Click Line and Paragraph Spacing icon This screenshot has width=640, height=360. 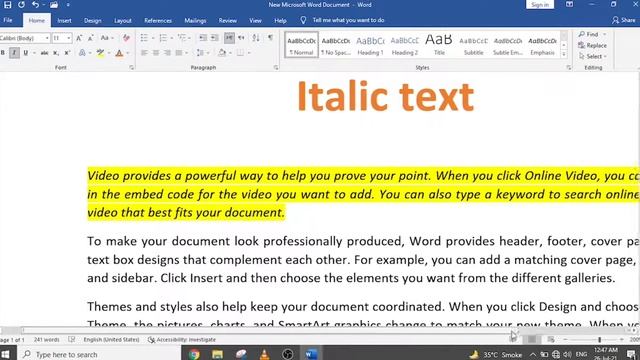click(x=200, y=53)
